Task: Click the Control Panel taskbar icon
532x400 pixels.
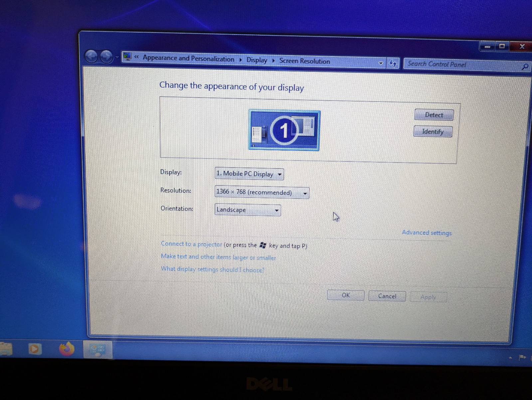Action: 98,350
